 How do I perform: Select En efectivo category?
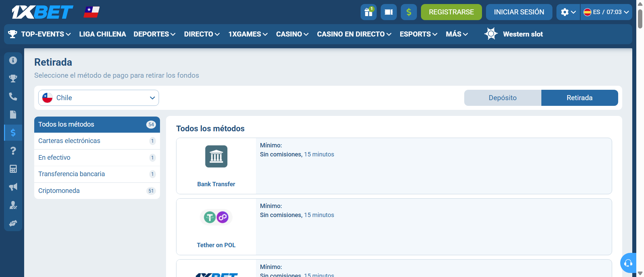coord(97,158)
